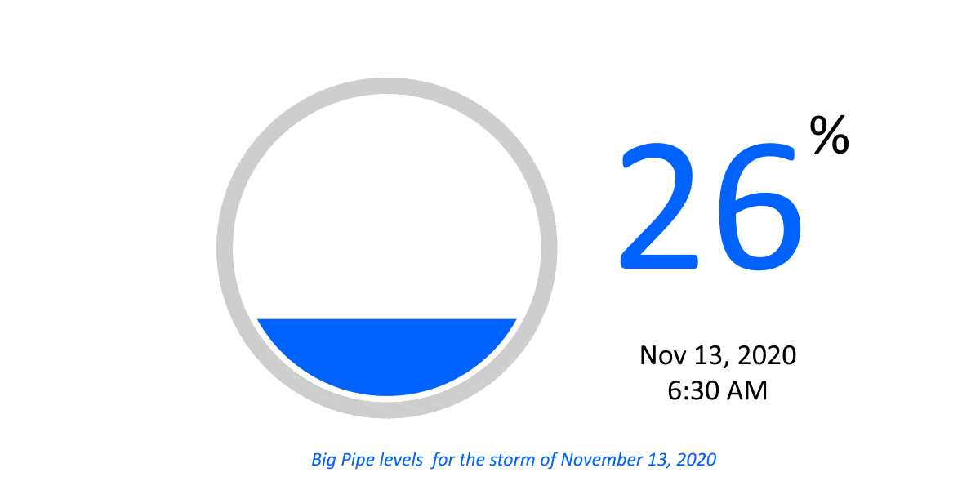This screenshot has width=980, height=490.
Task: Select the black percent symbol
Action: [x=829, y=136]
